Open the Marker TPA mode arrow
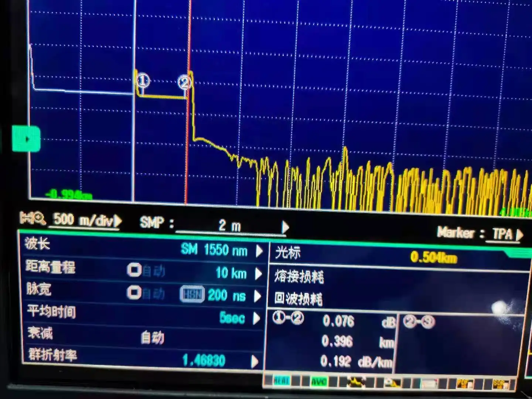Image resolution: width=532 pixels, height=399 pixels. [519, 235]
